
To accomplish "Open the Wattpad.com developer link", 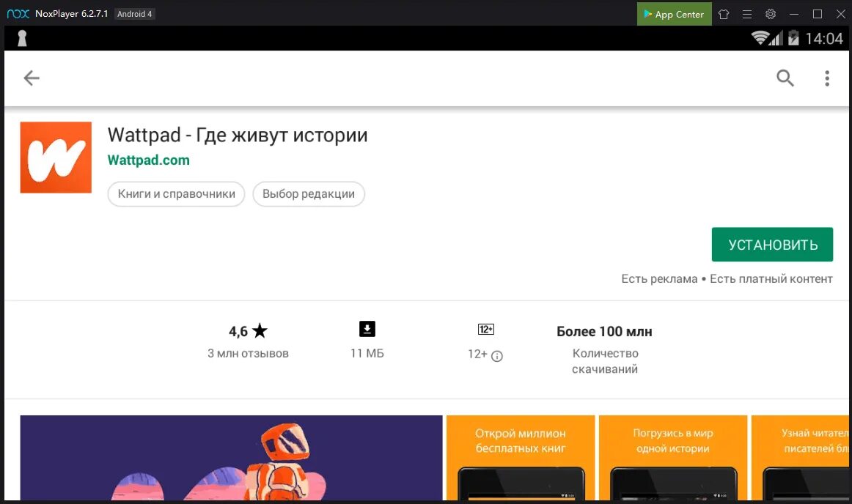I will (x=148, y=160).
